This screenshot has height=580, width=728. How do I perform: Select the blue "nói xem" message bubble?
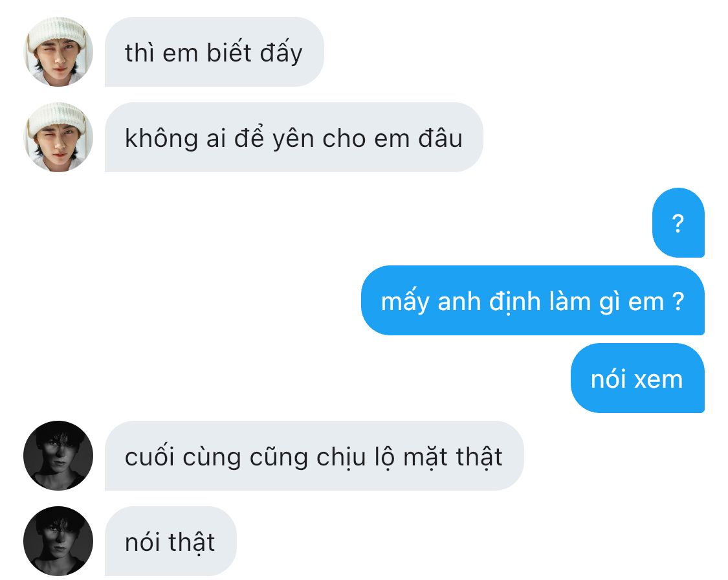pos(637,378)
